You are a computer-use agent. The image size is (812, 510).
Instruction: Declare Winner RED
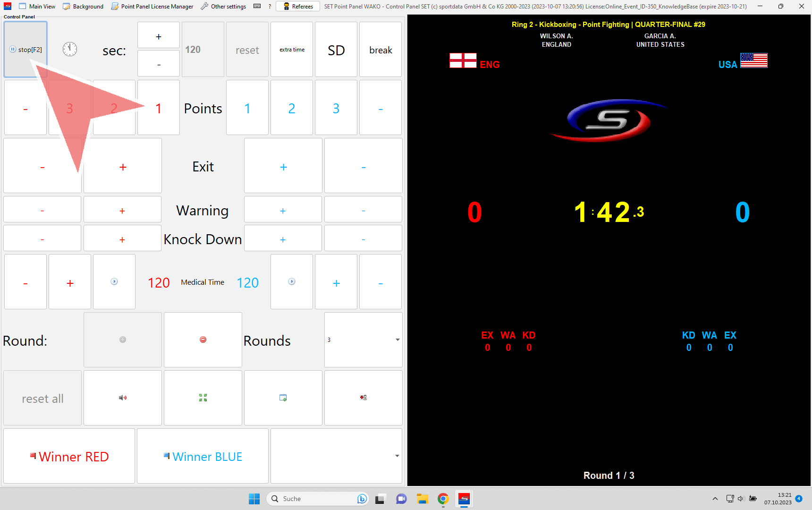(x=69, y=456)
